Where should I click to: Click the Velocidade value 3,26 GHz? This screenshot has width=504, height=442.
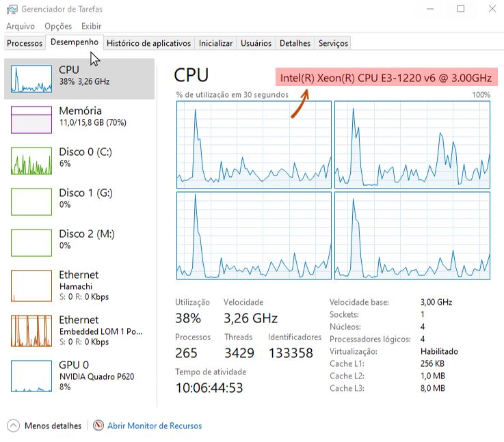click(x=250, y=318)
